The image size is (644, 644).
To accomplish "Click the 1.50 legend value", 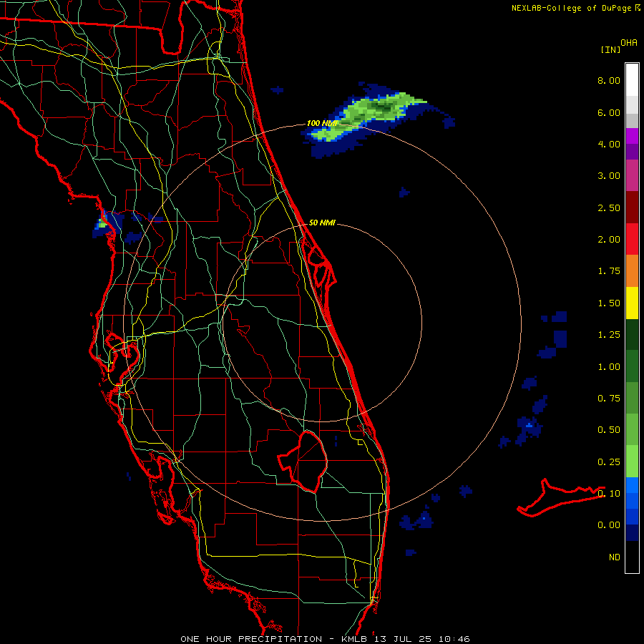I will tap(609, 303).
